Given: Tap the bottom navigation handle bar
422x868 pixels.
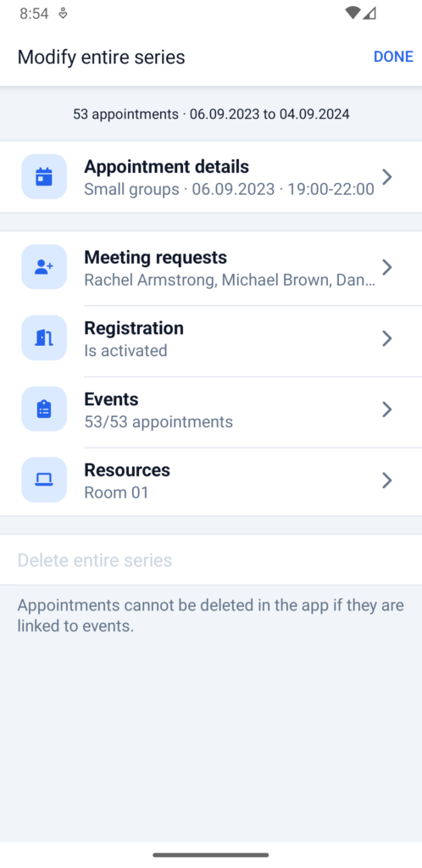Looking at the screenshot, I should tap(211, 854).
